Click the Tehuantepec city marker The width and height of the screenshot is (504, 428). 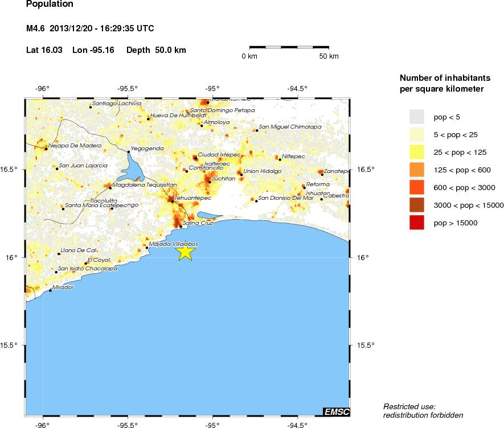(172, 201)
